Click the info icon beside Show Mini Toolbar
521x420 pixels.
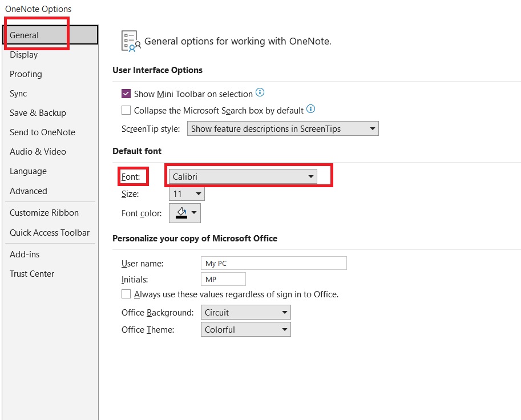pos(260,94)
